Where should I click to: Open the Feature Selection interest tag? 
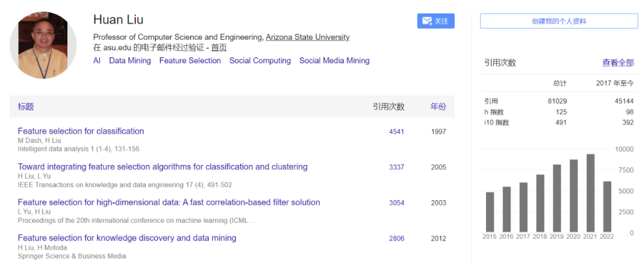(190, 61)
